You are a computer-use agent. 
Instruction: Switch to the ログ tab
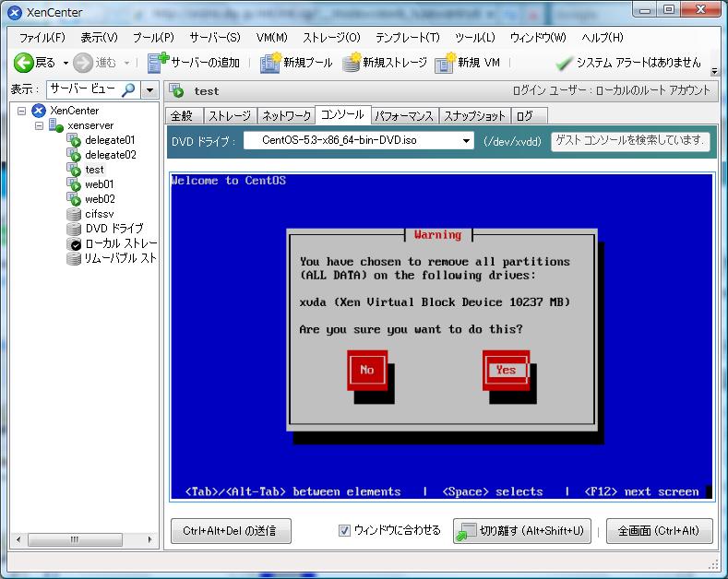click(530, 116)
